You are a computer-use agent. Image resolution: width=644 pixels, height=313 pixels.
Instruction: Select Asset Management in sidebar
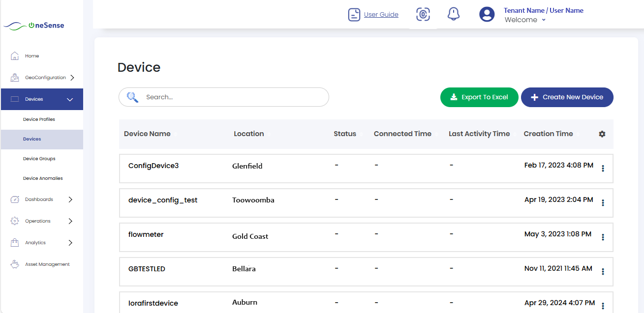tap(47, 264)
